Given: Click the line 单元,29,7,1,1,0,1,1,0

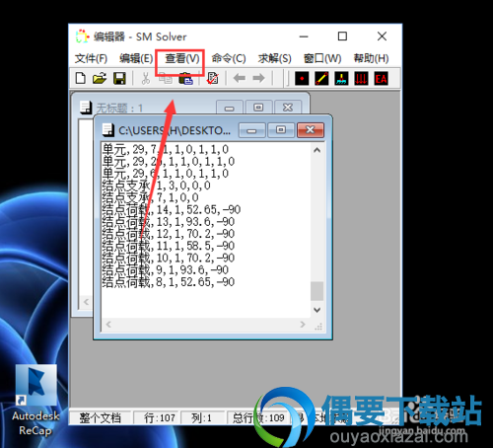Looking at the screenshot, I should point(165,149).
